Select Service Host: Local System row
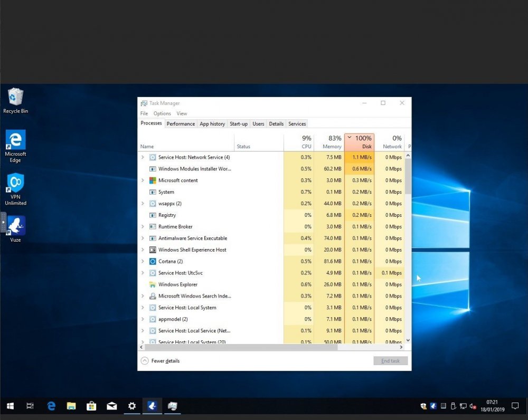 tap(271, 308)
